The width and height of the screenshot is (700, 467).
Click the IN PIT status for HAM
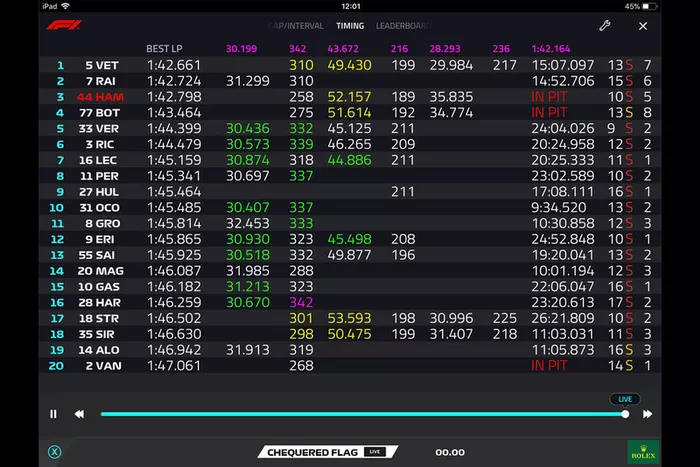pyautogui.click(x=549, y=97)
